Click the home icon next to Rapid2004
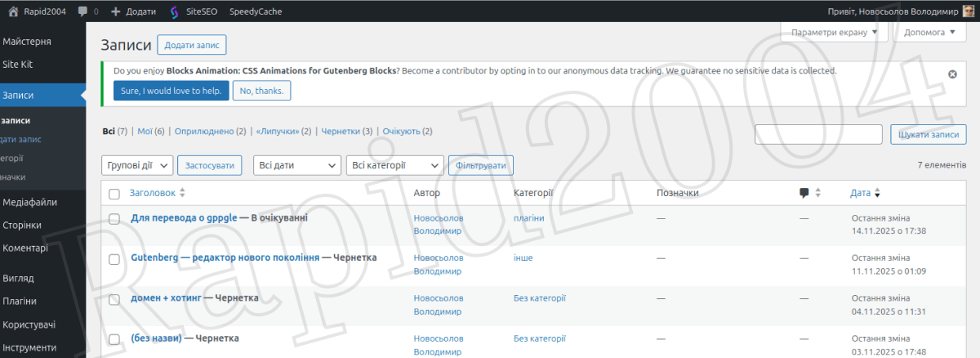This screenshot has height=358, width=980. coord(13,11)
